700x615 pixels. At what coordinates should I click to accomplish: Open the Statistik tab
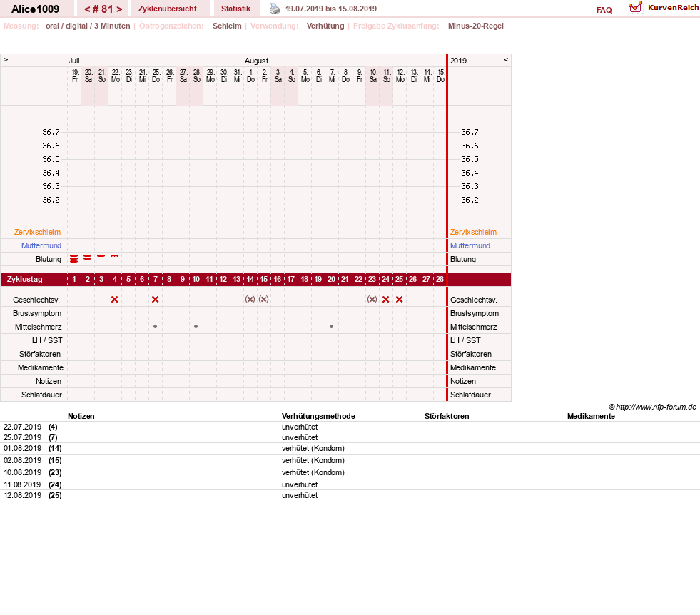point(235,9)
